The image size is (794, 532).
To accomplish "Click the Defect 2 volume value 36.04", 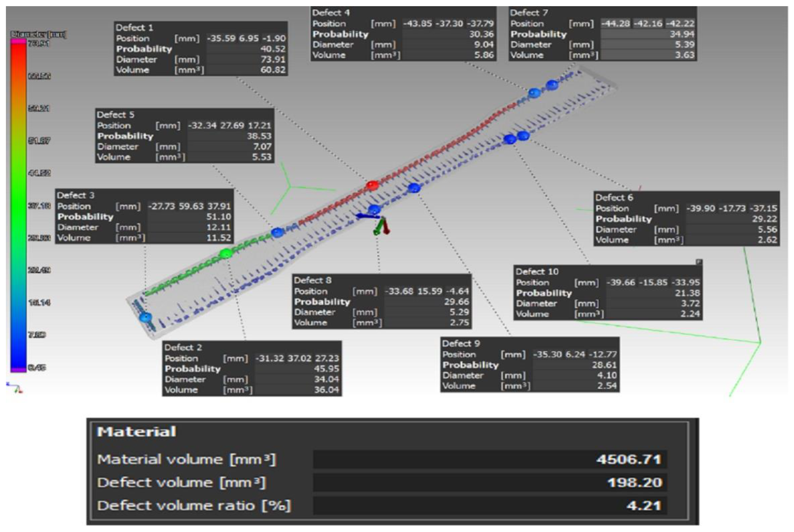I will 326,390.
